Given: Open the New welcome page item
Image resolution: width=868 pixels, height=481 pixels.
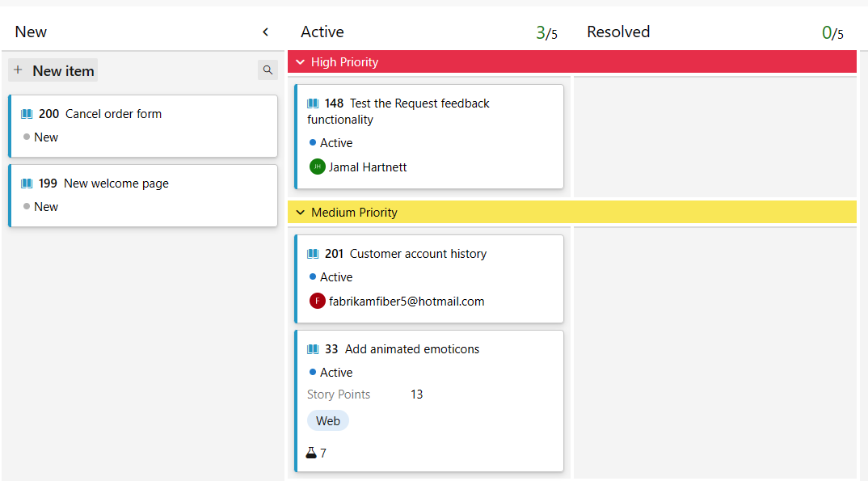Looking at the screenshot, I should pos(116,184).
